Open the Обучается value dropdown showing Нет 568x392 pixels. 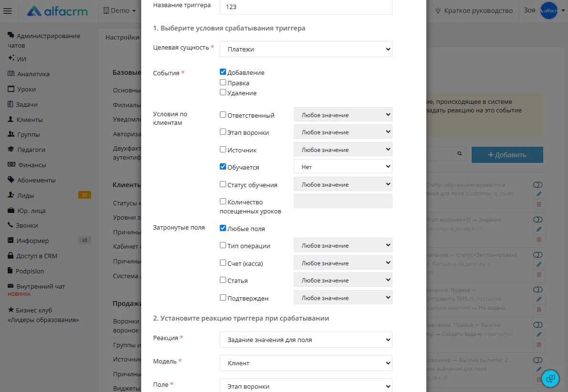[x=343, y=167]
